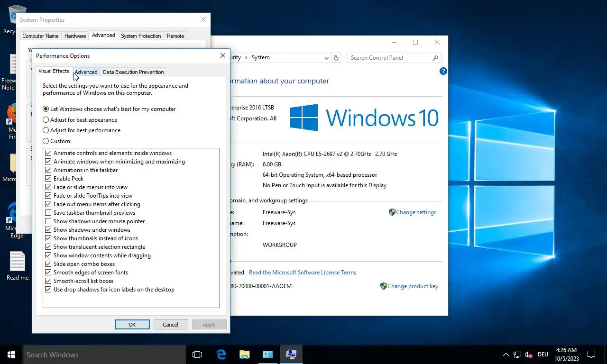Image resolution: width=607 pixels, height=364 pixels.
Task: Click Cancel in Performance Options
Action: [170, 325]
